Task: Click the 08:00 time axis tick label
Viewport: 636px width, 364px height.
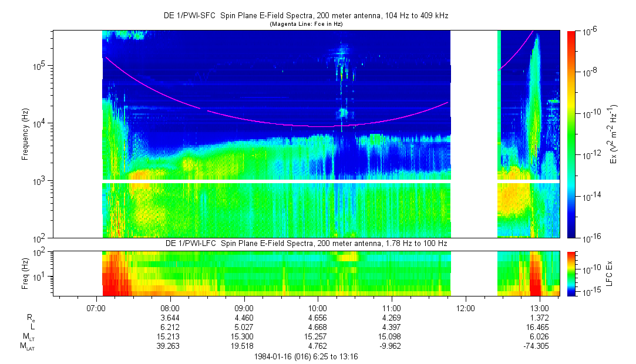Action: tap(170, 307)
